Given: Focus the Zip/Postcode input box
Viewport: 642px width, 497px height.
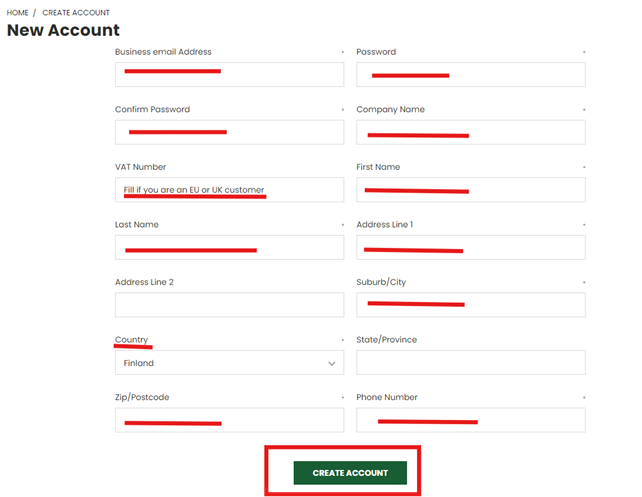Looking at the screenshot, I should [x=229, y=420].
